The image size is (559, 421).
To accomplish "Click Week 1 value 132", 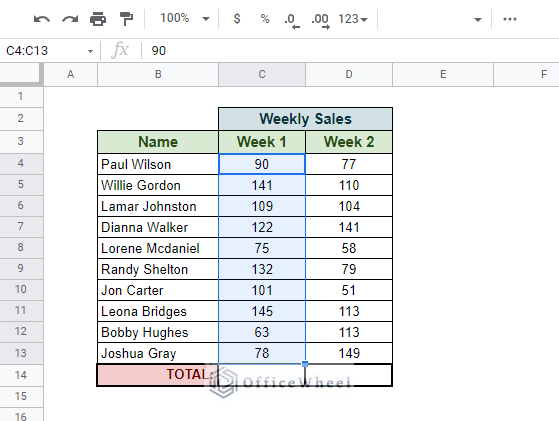I will click(x=262, y=269).
